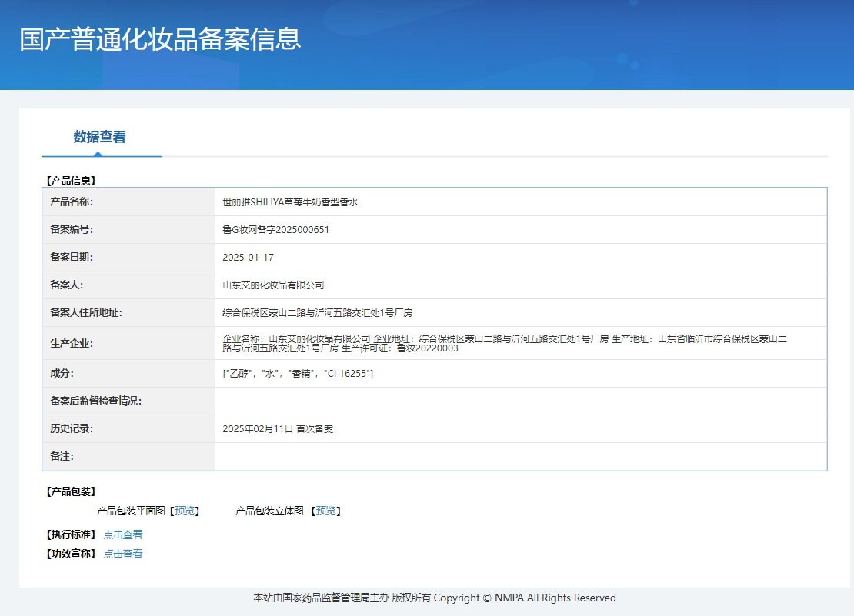
Task: Click the 备案人住所地址 address value
Action: 317,313
